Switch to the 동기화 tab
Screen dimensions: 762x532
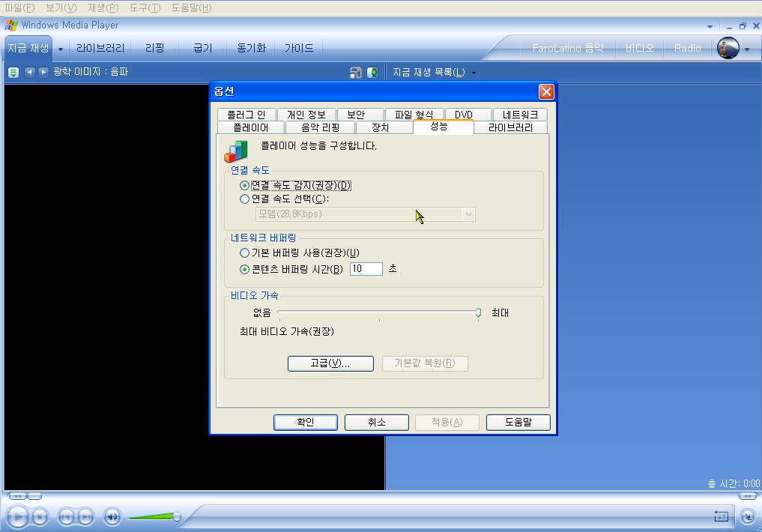(x=251, y=48)
